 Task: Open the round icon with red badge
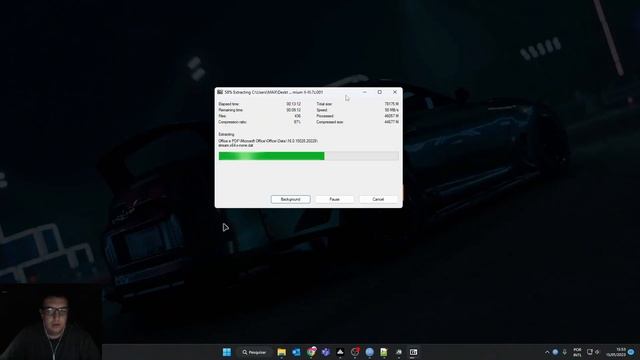click(355, 352)
